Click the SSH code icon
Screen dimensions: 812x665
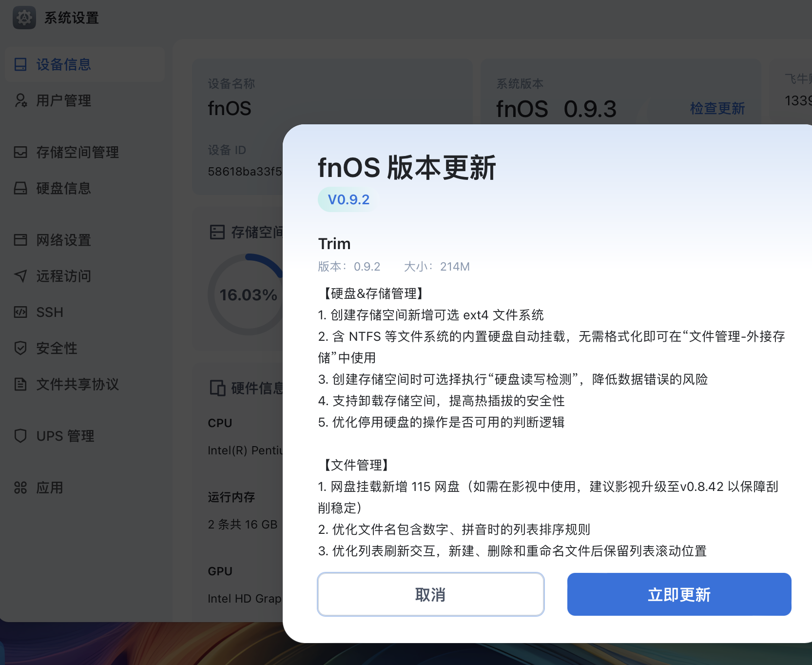click(x=20, y=312)
